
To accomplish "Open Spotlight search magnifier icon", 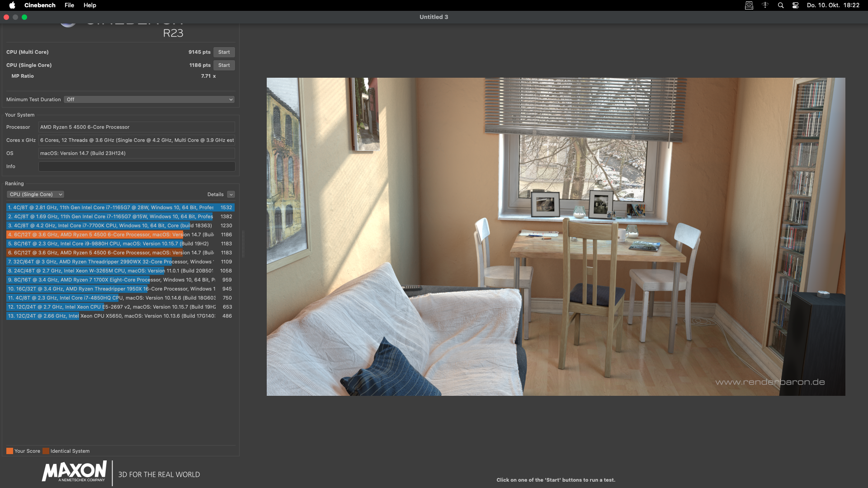I will pyautogui.click(x=780, y=5).
